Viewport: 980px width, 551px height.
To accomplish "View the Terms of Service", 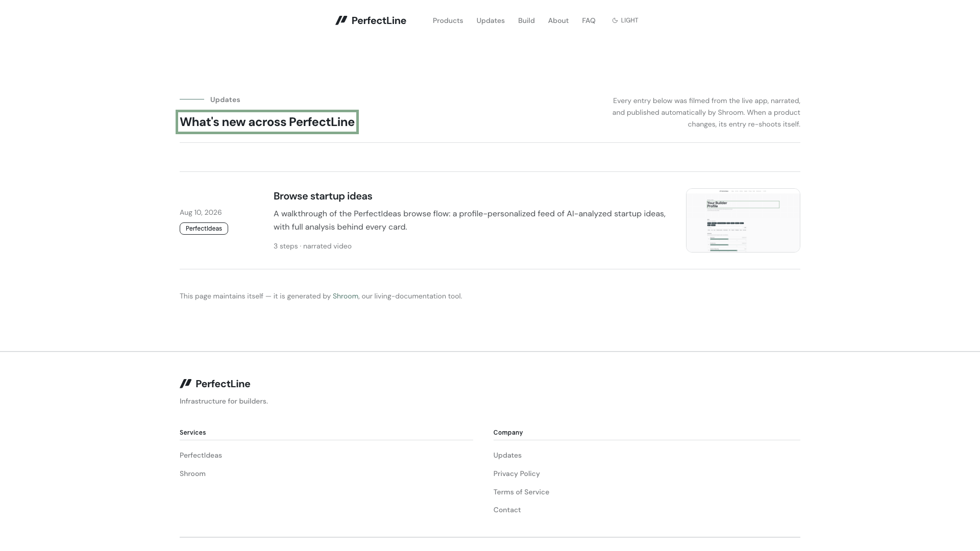I will click(x=521, y=492).
